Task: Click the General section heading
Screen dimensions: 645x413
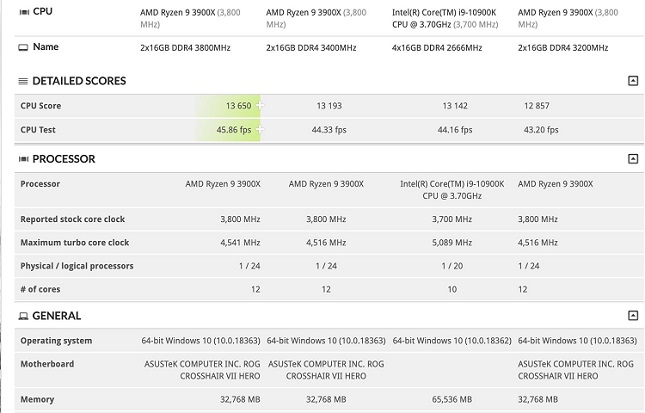Action: [x=57, y=315]
